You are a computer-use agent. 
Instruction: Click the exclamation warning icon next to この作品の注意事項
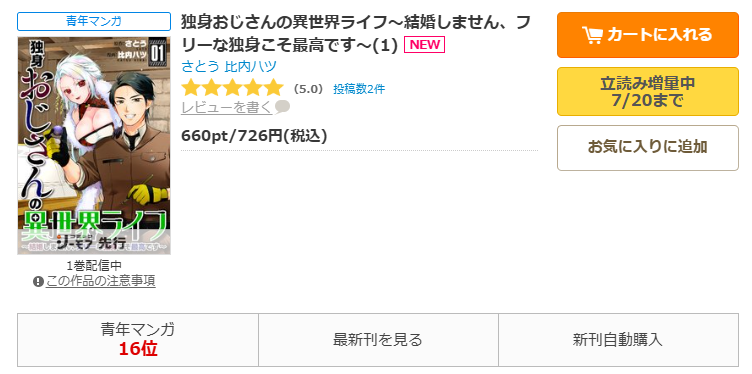coord(38,281)
